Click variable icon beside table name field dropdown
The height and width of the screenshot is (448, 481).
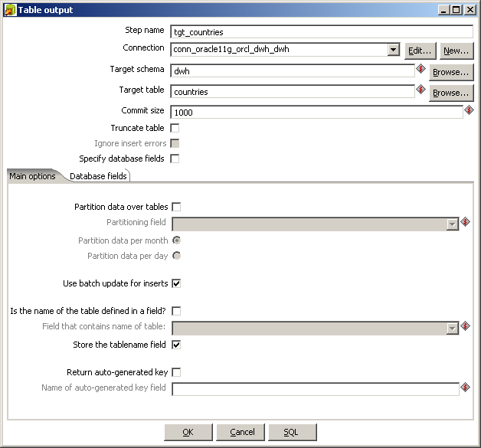click(466, 326)
